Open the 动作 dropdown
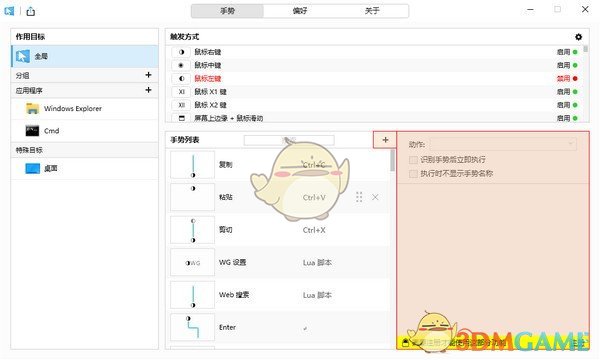 503,144
